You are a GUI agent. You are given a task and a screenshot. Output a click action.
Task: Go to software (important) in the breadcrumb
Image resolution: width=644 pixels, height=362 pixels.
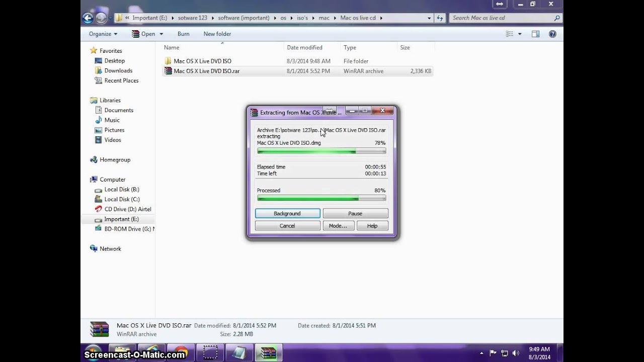[x=244, y=18]
